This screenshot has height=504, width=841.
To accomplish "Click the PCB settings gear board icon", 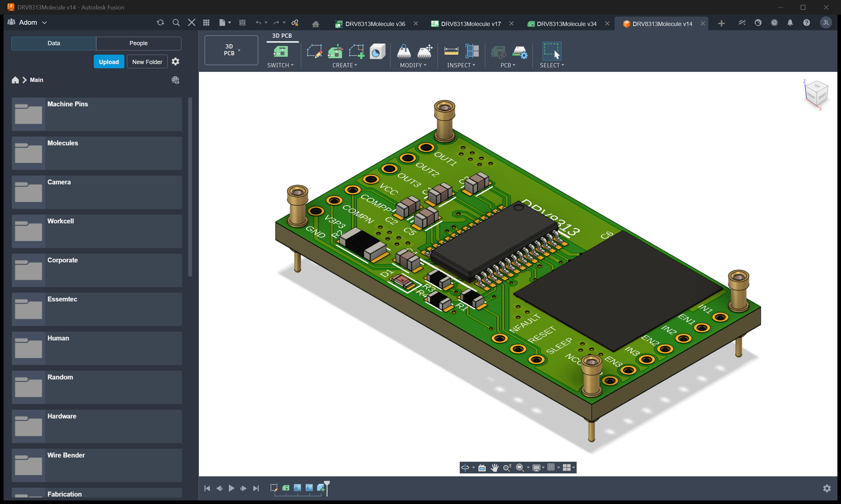I will [x=520, y=52].
